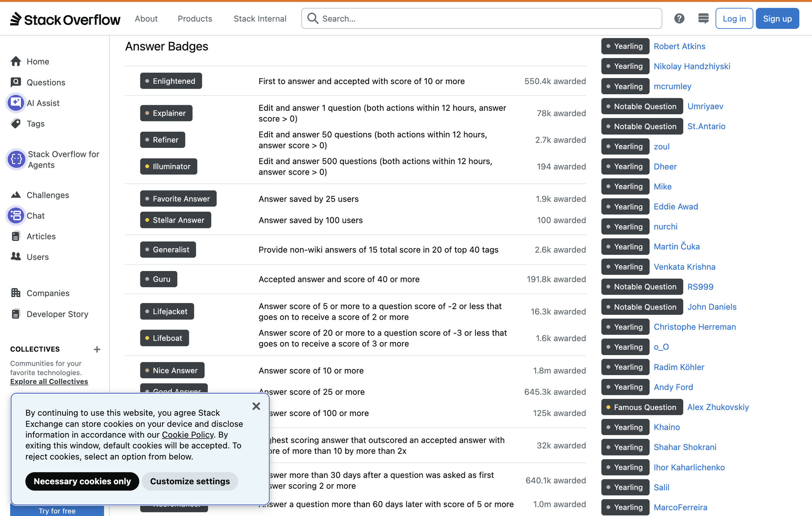Screen dimensions: 812x516
Task: Click the Challenges mountain icon
Action: (x=16, y=195)
